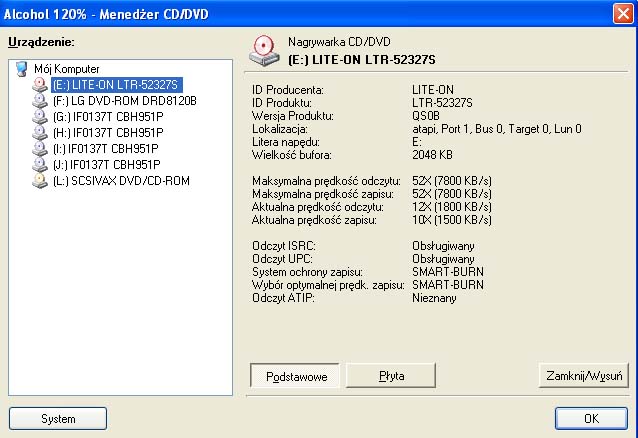Click the ID Producenta value LITE-ON
This screenshot has width=638, height=438.
coord(433,90)
